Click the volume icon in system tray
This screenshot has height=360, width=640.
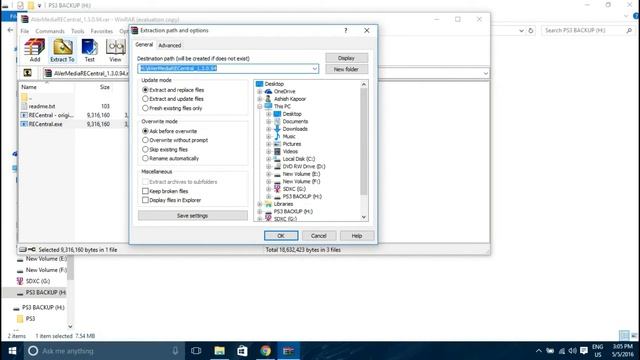[x=572, y=351]
